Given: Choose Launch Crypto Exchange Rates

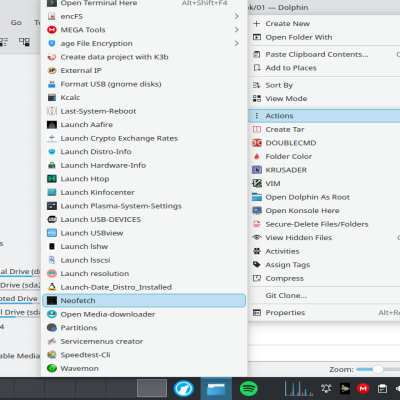Looking at the screenshot, I should click(x=144, y=138).
